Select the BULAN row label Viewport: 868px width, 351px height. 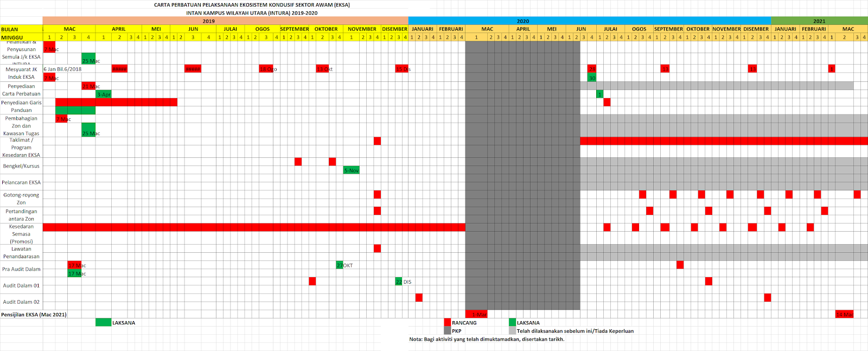(x=10, y=29)
